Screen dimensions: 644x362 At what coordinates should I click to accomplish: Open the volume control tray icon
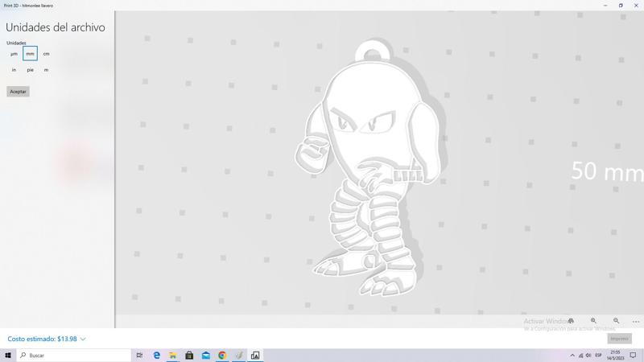point(588,356)
